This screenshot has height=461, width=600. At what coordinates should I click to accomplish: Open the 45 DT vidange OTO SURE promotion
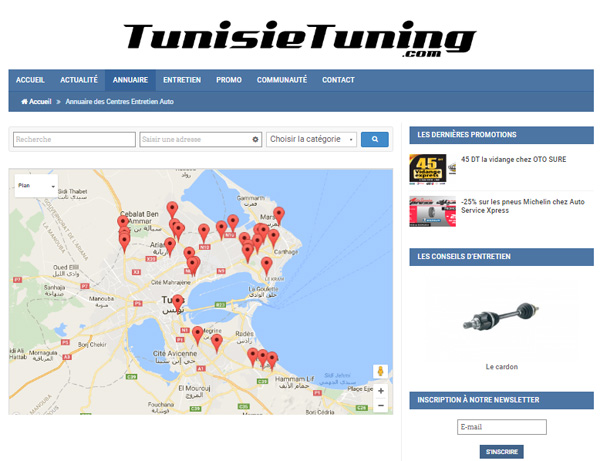tap(514, 159)
